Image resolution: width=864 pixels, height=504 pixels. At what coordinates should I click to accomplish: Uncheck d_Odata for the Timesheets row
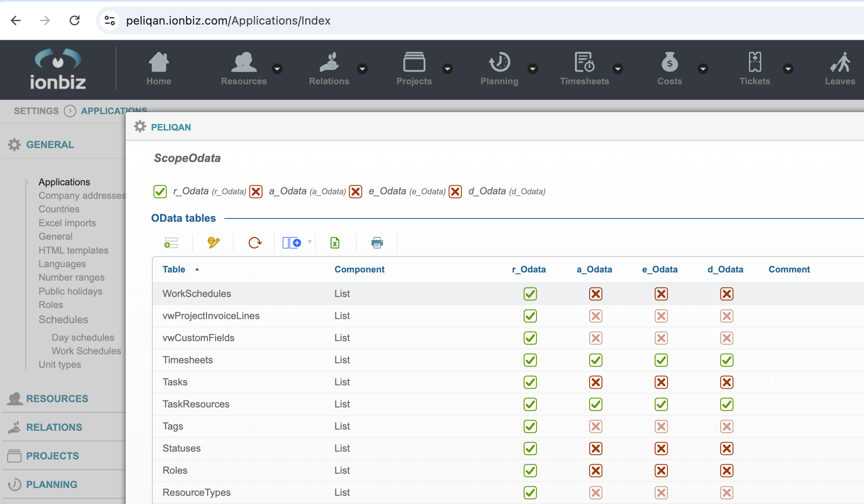[727, 360]
